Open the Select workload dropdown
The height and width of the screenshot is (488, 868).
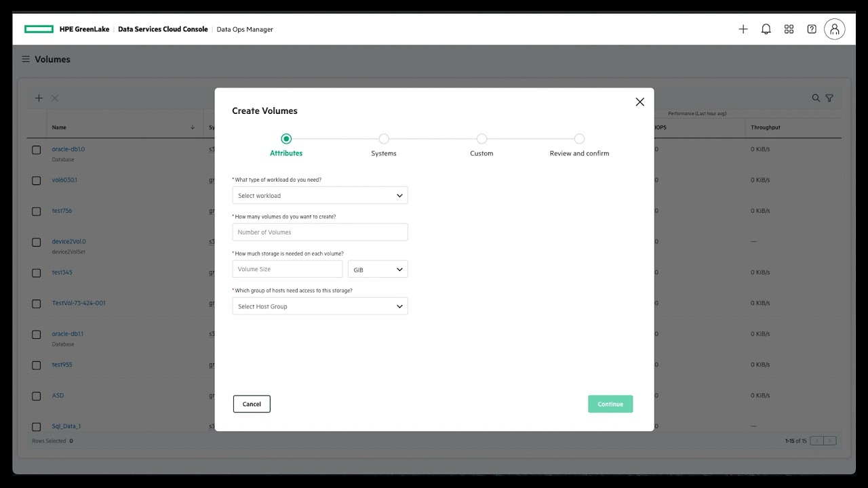coord(319,195)
